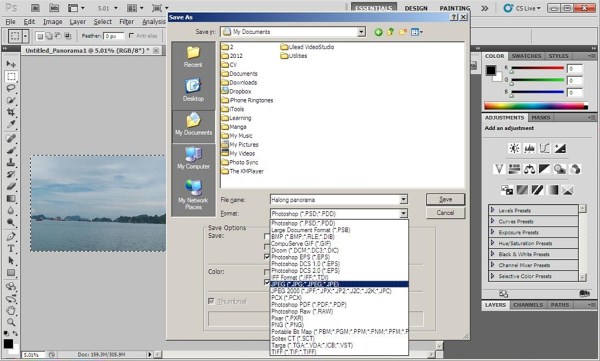This screenshot has height=361, width=600.
Task: Open the File name dropdown arrow
Action: pyautogui.click(x=403, y=199)
